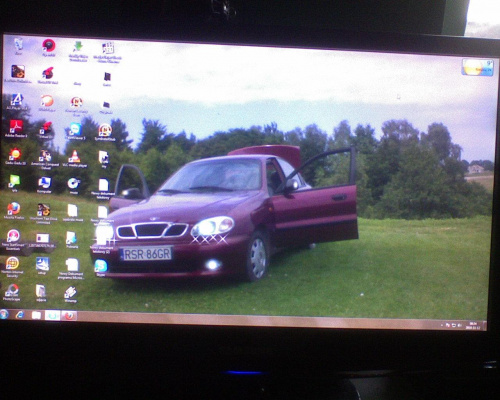Click the weather gadget on the desktop
Viewport: 500px width, 400px height.
click(x=477, y=67)
